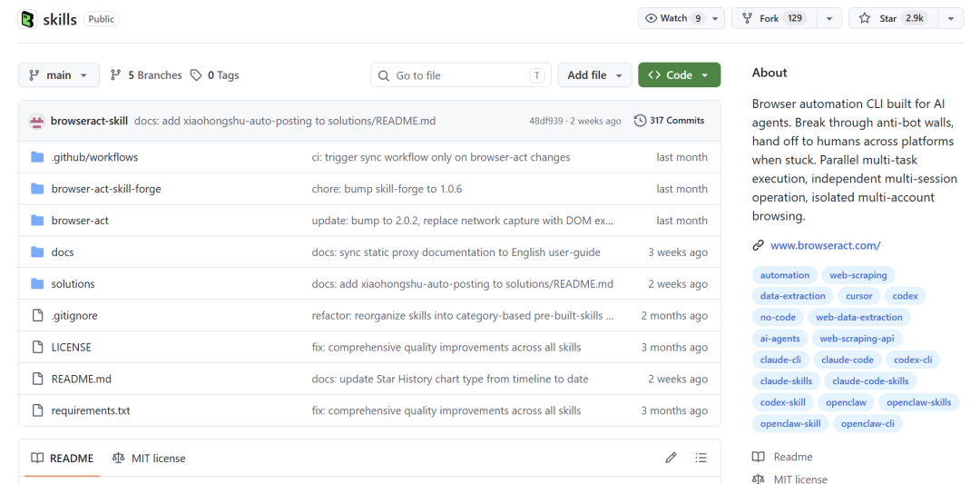Click the file icon beside README.md
Image resolution: width=980 pixels, height=484 pixels.
coord(38,379)
